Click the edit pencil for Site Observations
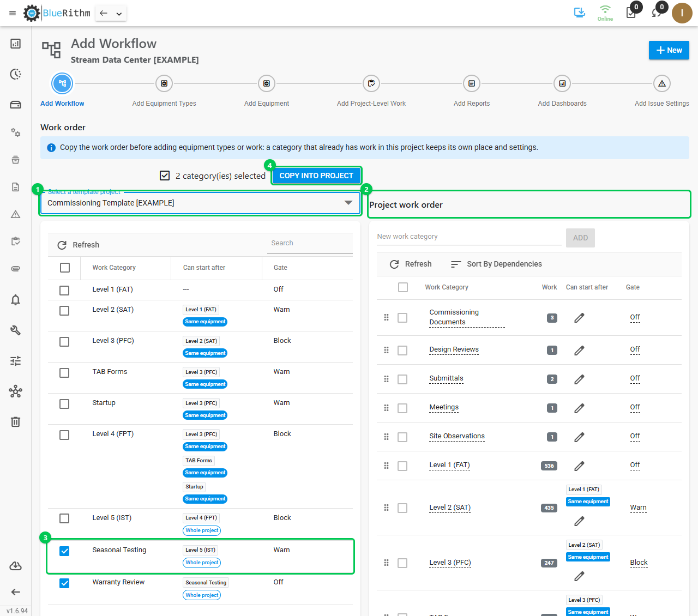Screen dimensions: 698x616 [579, 437]
